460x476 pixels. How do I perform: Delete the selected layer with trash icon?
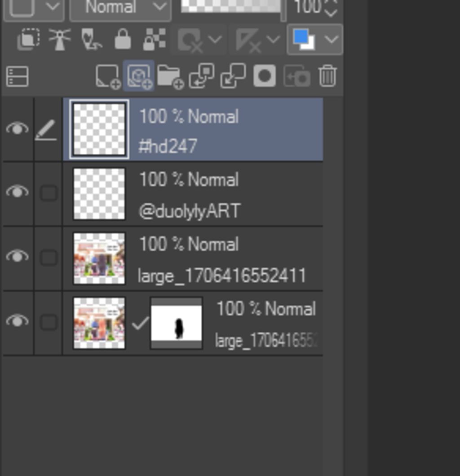tap(327, 76)
